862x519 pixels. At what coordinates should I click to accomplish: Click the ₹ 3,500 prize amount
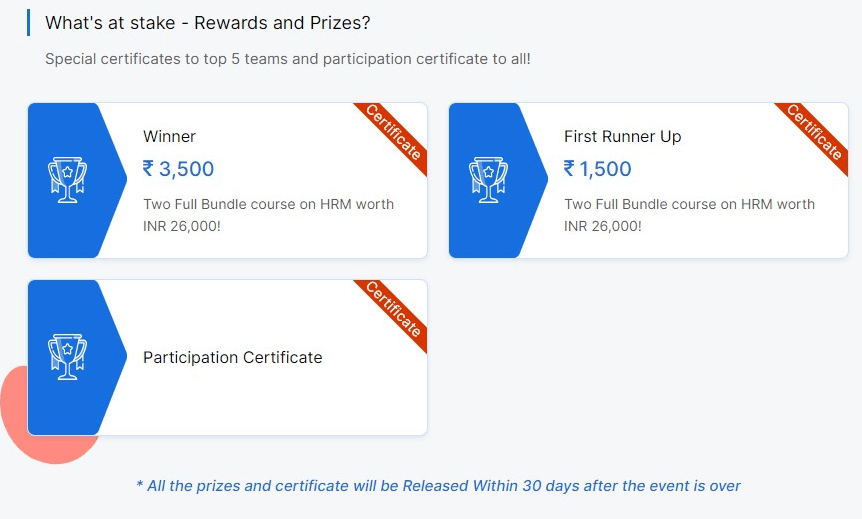click(x=178, y=169)
